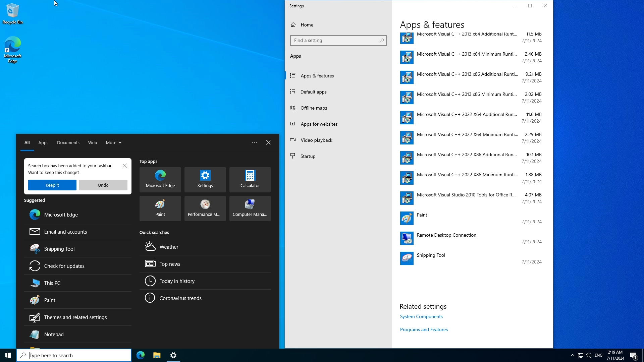Open the search options ellipsis menu
Image resolution: width=644 pixels, height=362 pixels.
coord(254,142)
